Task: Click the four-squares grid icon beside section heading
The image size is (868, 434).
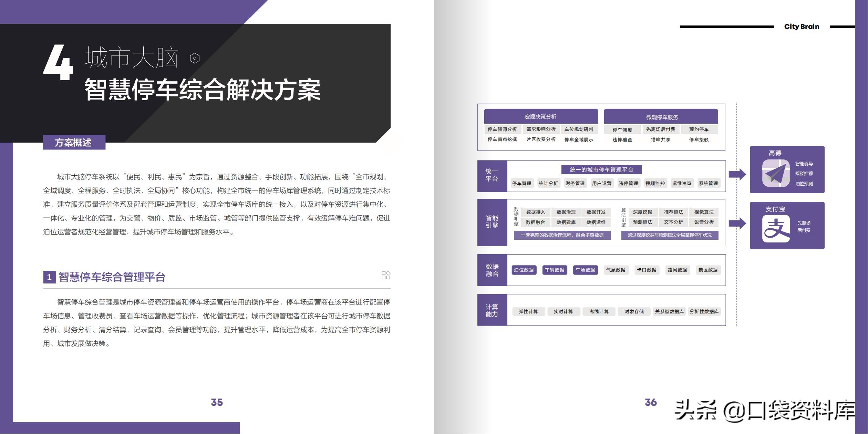Action: (x=386, y=275)
